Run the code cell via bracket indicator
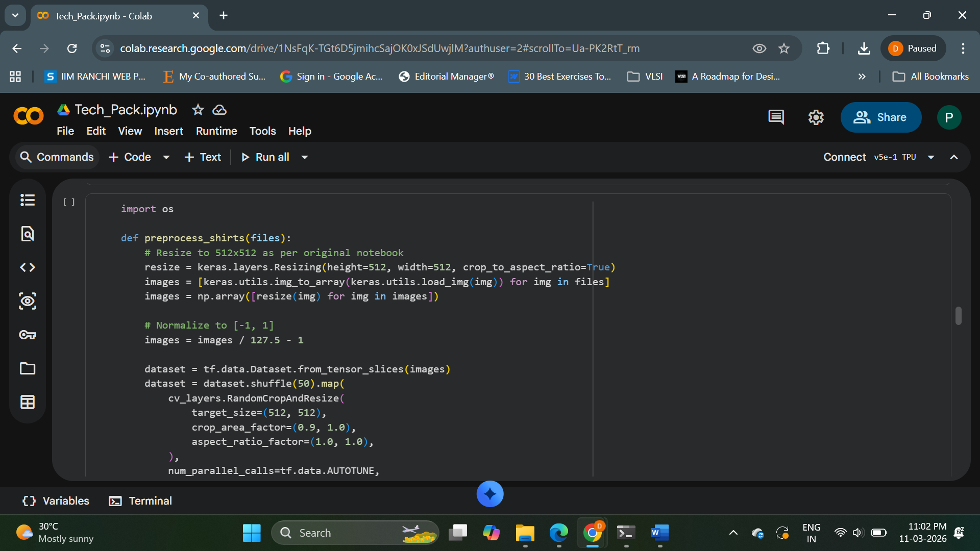The width and height of the screenshot is (980, 551). 69,202
